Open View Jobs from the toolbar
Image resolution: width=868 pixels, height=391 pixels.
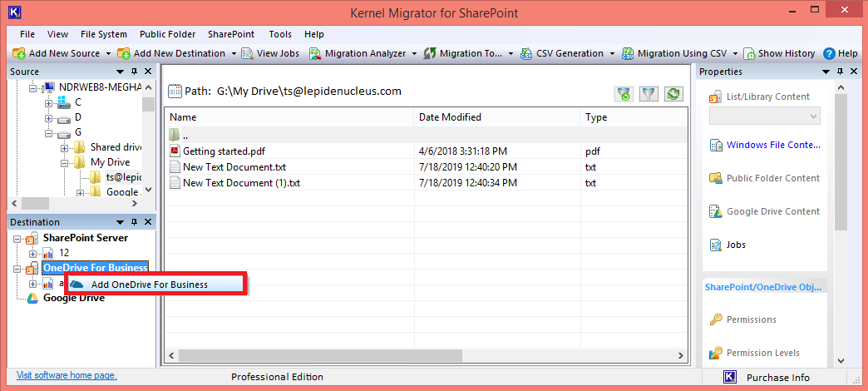pos(271,54)
